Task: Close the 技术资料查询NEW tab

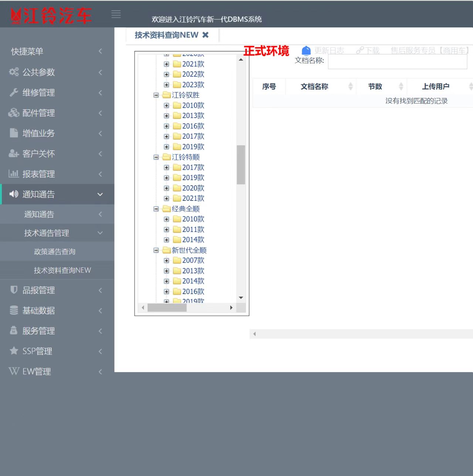Action: pos(205,35)
